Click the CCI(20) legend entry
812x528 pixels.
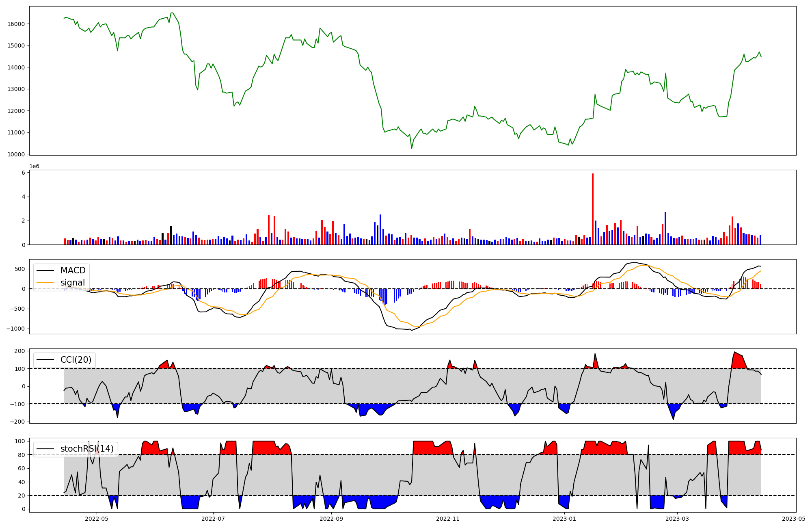[76, 359]
